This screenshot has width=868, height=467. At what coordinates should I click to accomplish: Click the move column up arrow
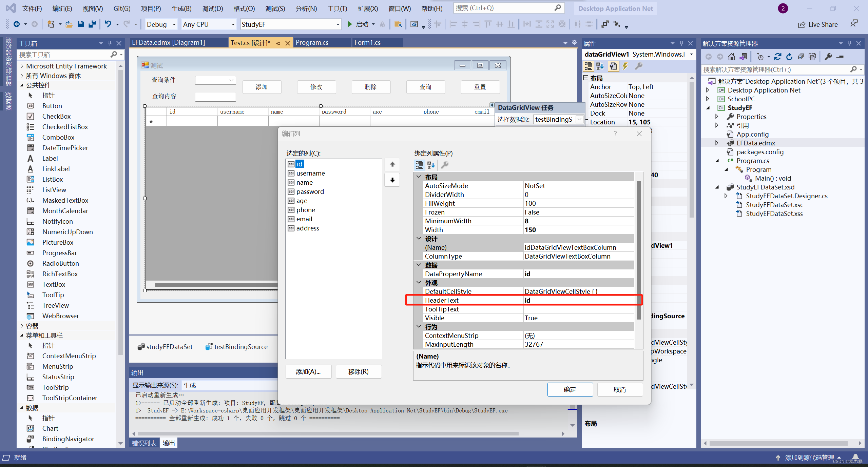click(392, 164)
